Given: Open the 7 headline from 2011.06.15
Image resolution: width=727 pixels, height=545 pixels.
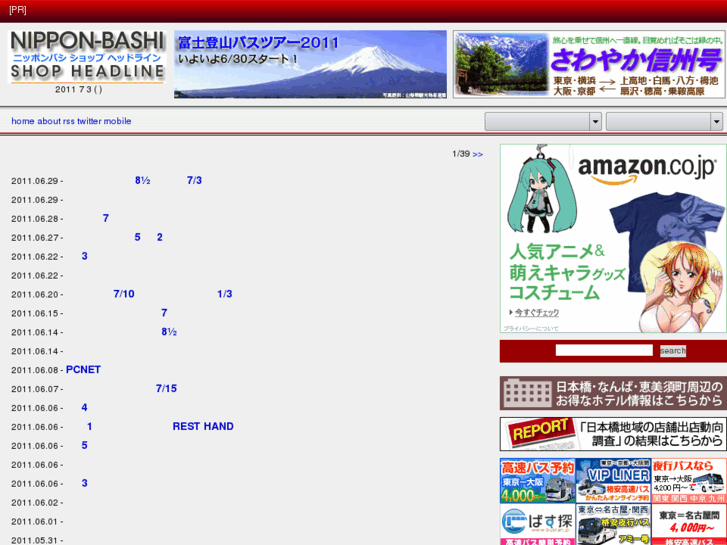Looking at the screenshot, I should pos(164,313).
